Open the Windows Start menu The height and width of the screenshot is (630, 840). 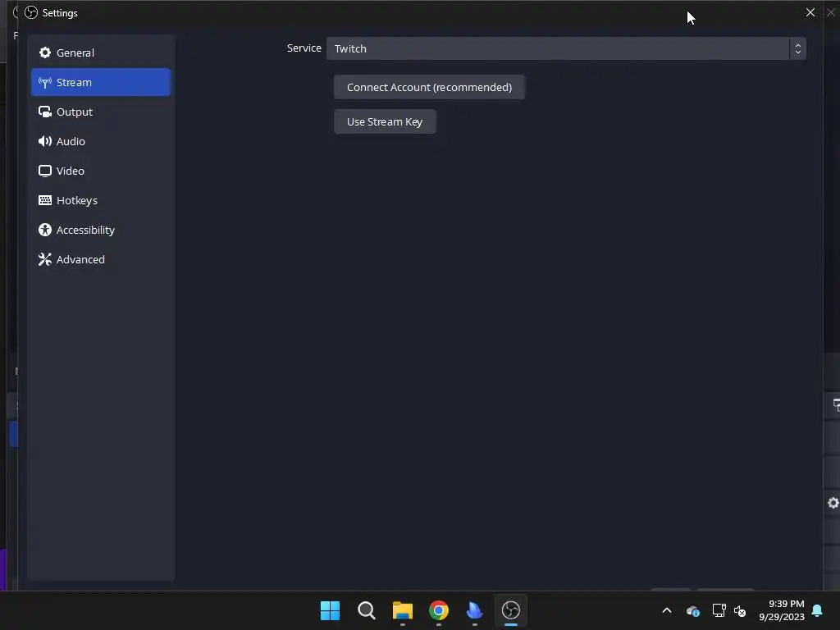click(x=330, y=610)
